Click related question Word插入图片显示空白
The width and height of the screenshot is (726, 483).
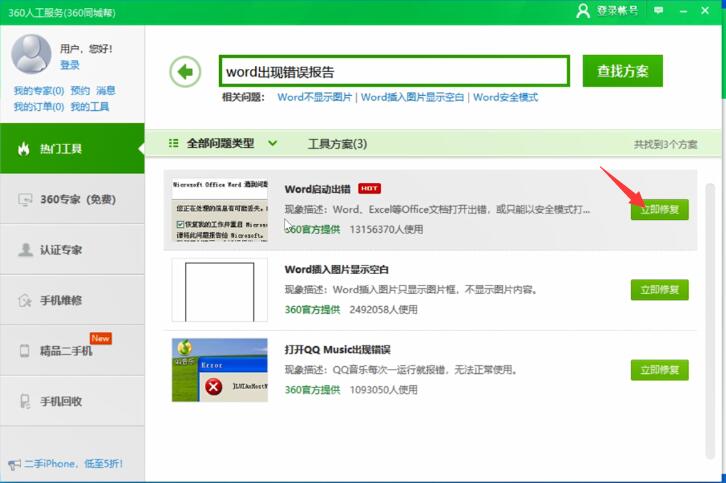pos(412,97)
